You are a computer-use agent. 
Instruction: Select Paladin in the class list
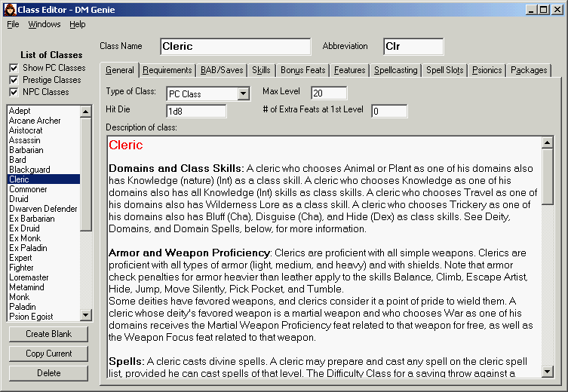44,306
